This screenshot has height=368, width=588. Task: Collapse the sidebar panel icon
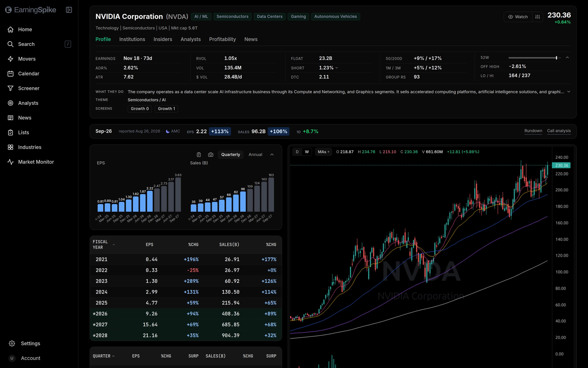(x=69, y=10)
